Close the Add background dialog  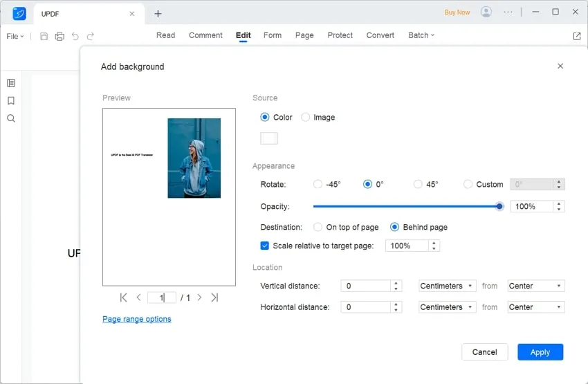(x=560, y=66)
